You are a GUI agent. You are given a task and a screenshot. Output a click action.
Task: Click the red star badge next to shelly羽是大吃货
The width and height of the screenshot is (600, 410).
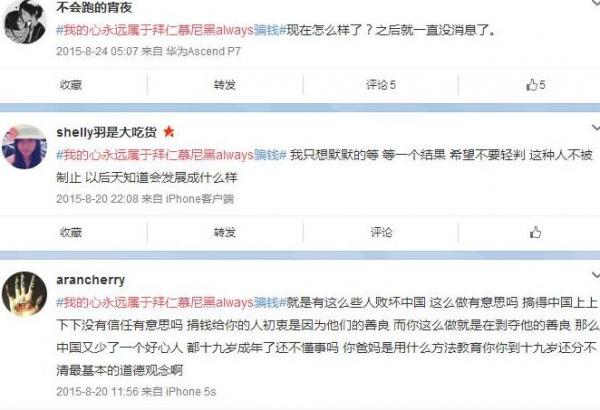pos(169,132)
